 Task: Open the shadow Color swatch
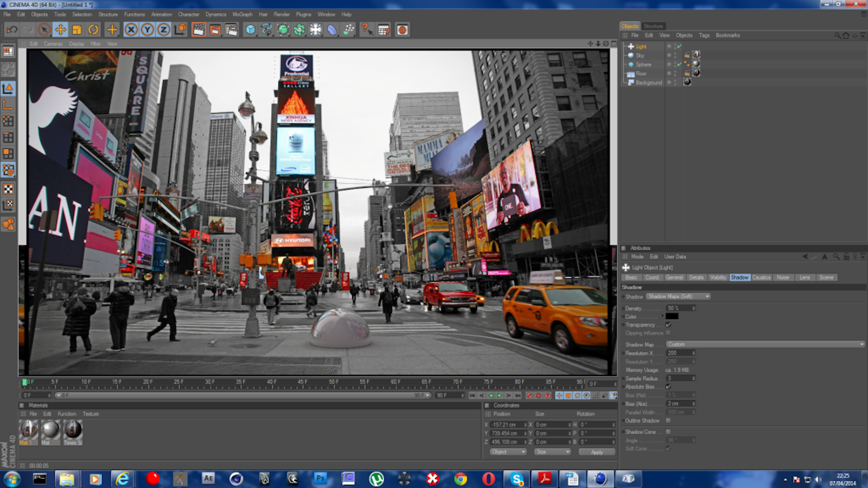pyautogui.click(x=672, y=316)
